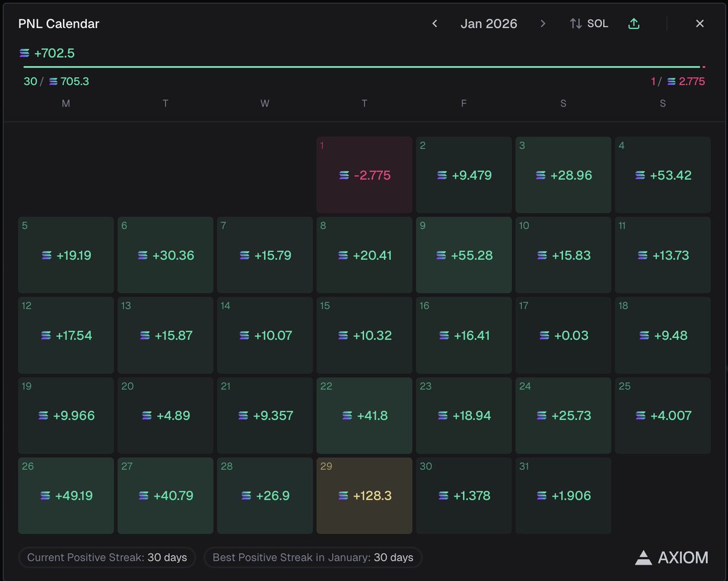Click the AXIOM logo

(x=672, y=557)
